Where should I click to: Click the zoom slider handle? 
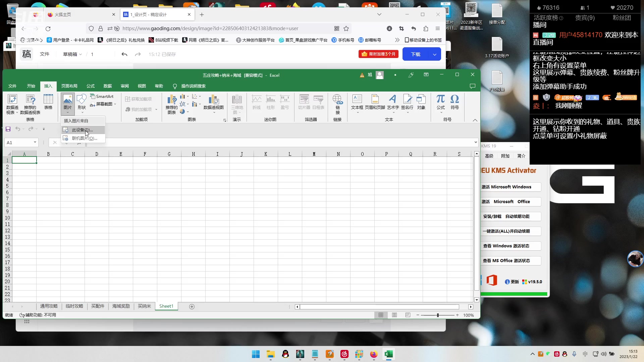[x=438, y=315]
